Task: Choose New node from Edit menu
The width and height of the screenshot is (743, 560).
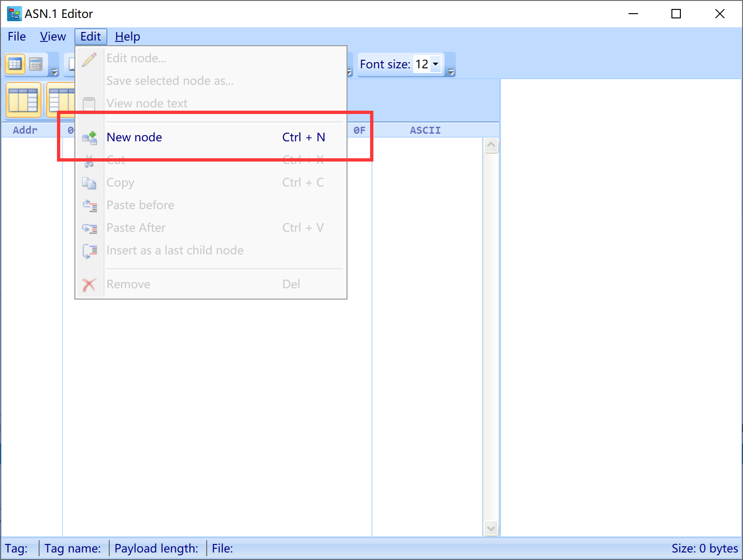Action: (x=211, y=138)
